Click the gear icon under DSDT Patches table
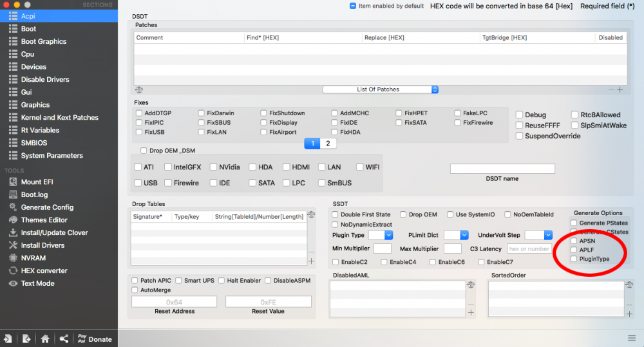 pos(139,90)
